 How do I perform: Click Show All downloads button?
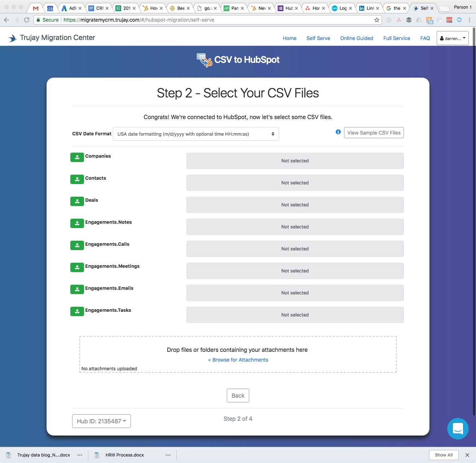[444, 455]
